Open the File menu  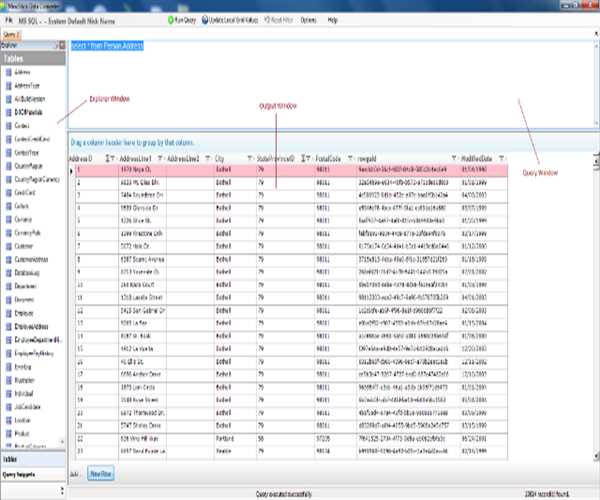pos(7,20)
